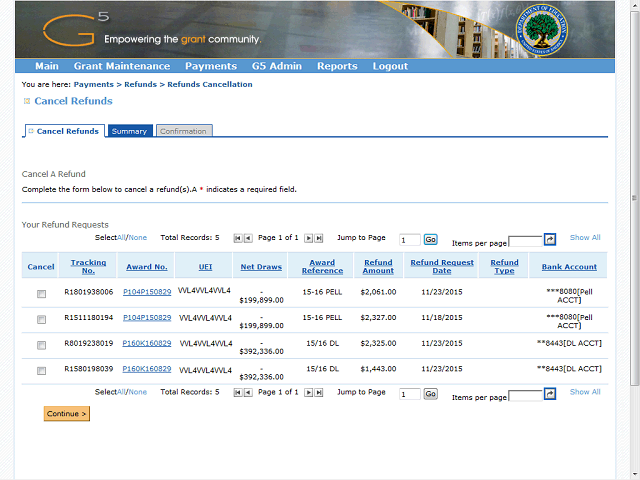Open the G5 Admin menu
The height and width of the screenshot is (480, 640).
[x=277, y=66]
